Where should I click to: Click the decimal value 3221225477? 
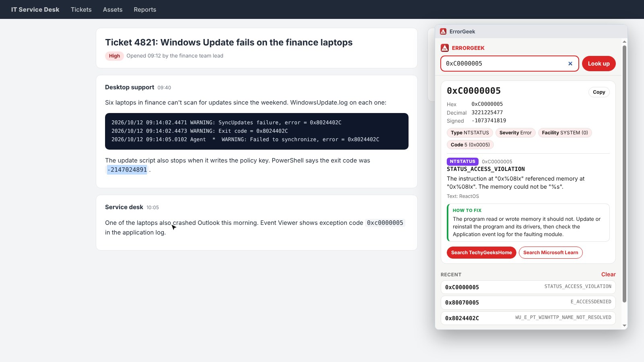(487, 113)
